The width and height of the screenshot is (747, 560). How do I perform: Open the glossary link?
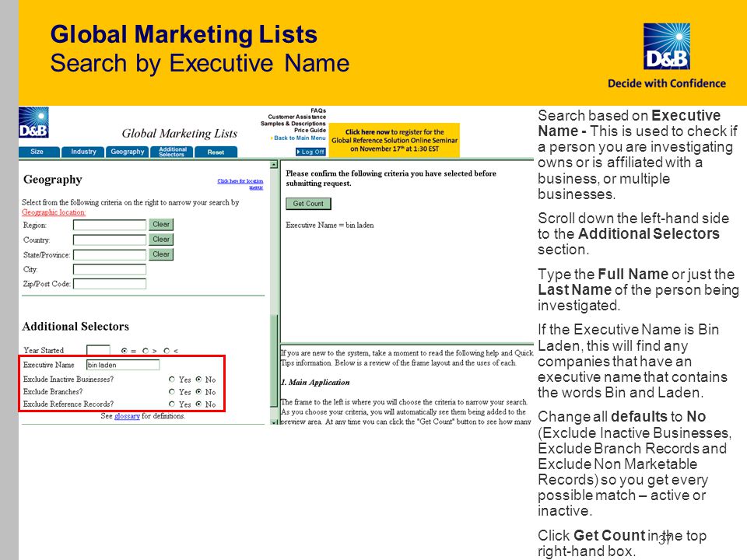tap(127, 415)
